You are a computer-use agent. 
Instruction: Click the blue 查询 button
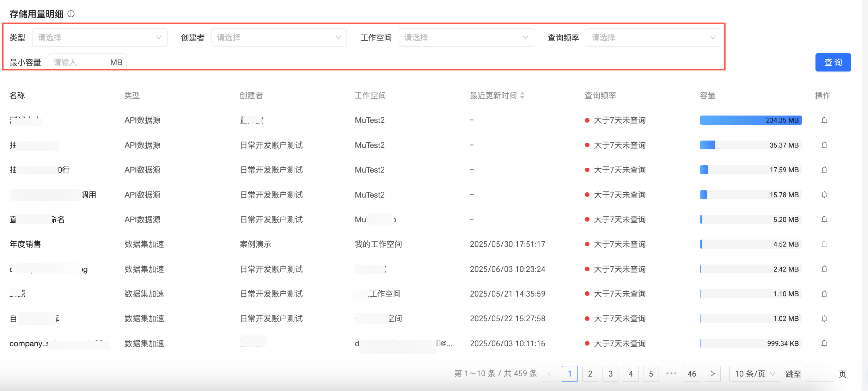tap(833, 62)
